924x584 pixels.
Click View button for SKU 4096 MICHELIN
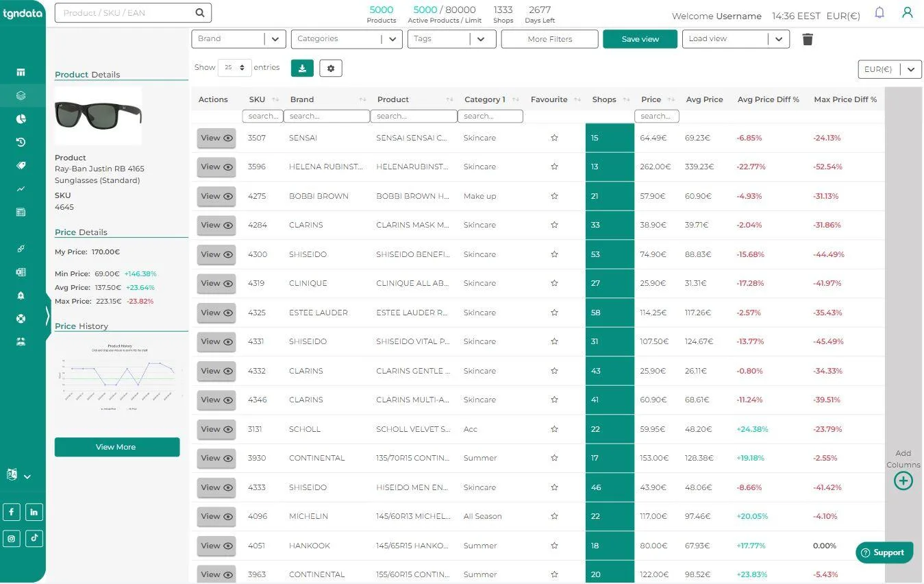(216, 516)
